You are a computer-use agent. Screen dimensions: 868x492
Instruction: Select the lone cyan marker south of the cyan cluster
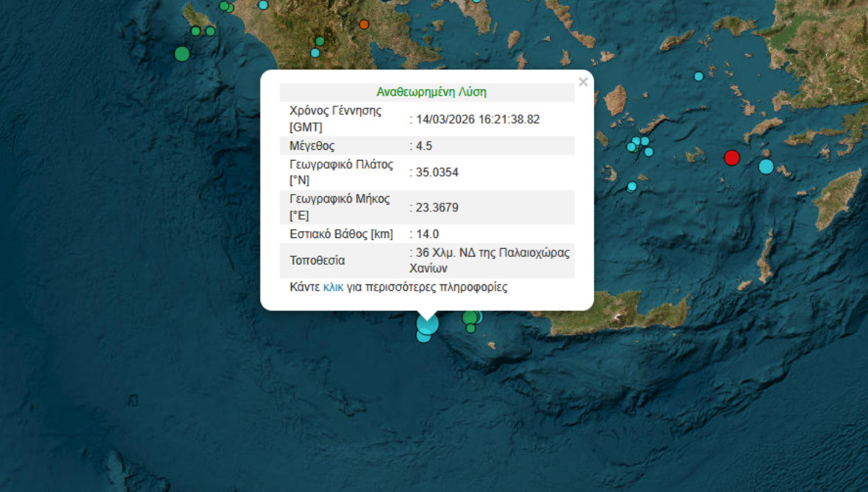click(x=632, y=187)
